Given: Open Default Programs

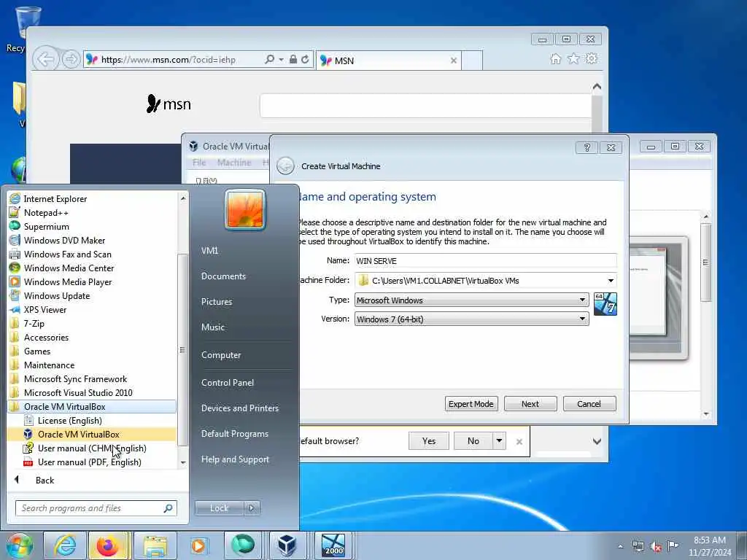Looking at the screenshot, I should 234,434.
